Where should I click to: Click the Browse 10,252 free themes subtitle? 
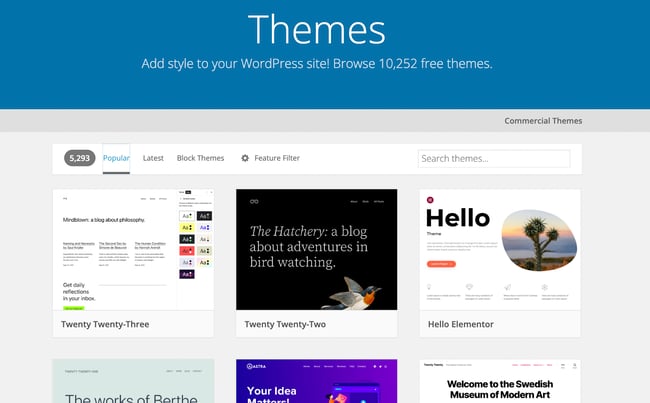tap(317, 63)
